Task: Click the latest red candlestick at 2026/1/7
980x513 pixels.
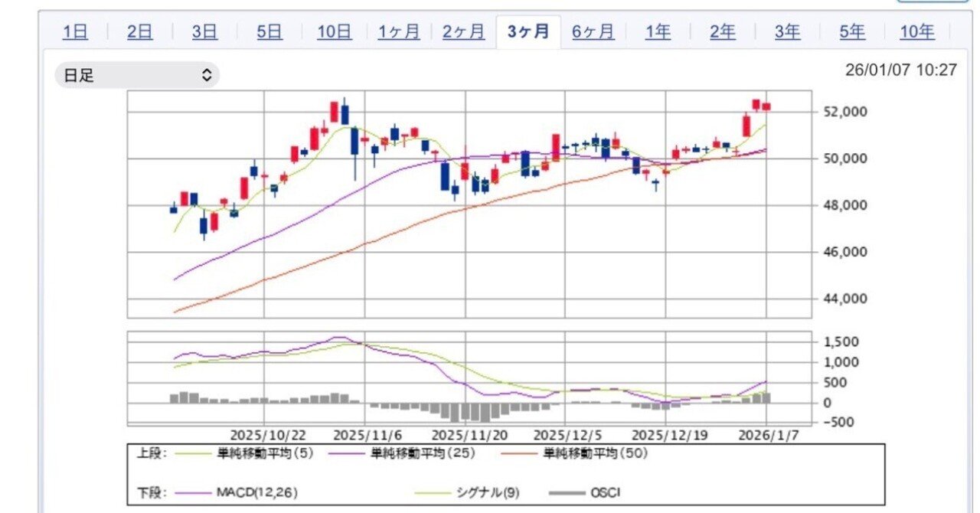Action: [x=766, y=106]
